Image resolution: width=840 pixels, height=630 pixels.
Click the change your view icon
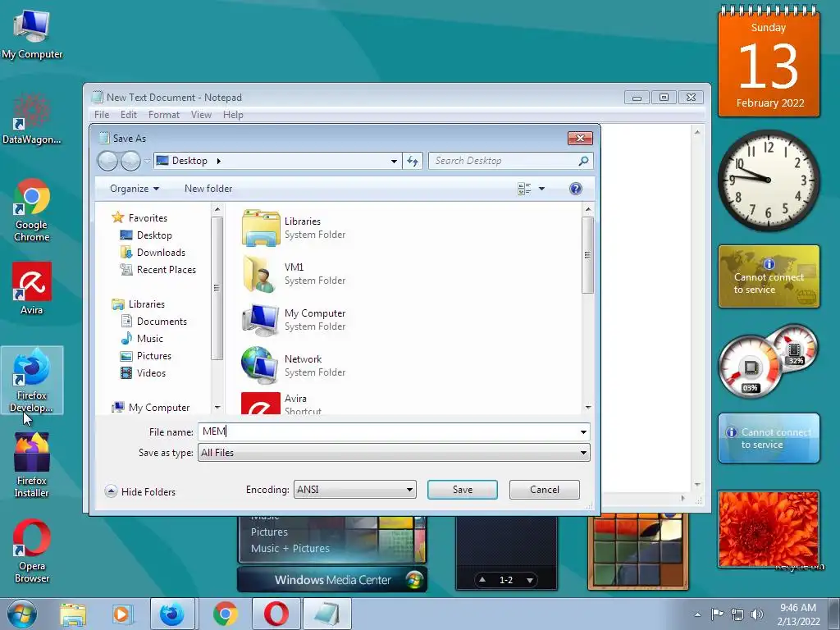[x=524, y=189]
